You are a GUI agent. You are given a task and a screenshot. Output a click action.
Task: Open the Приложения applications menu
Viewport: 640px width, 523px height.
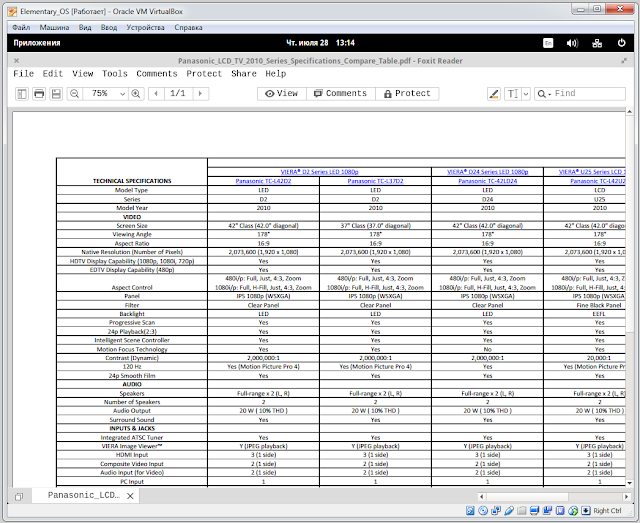point(37,43)
